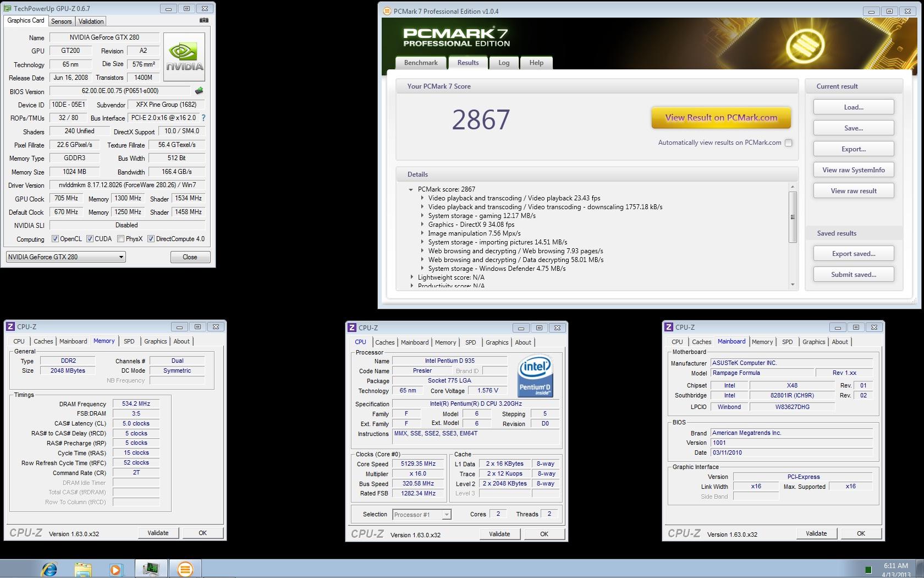Enable automatically view results on PCMark.com

(789, 143)
